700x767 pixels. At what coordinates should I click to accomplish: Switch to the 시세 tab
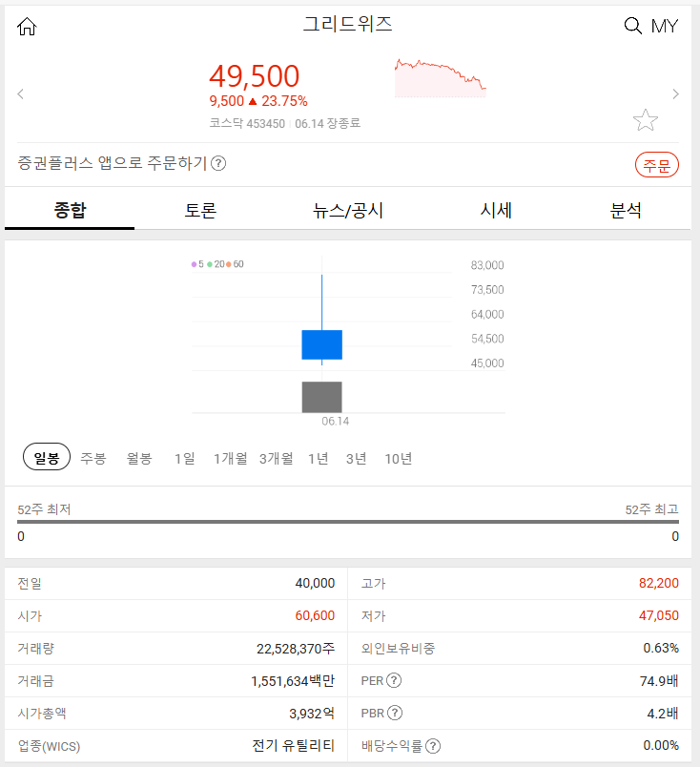coord(496,210)
